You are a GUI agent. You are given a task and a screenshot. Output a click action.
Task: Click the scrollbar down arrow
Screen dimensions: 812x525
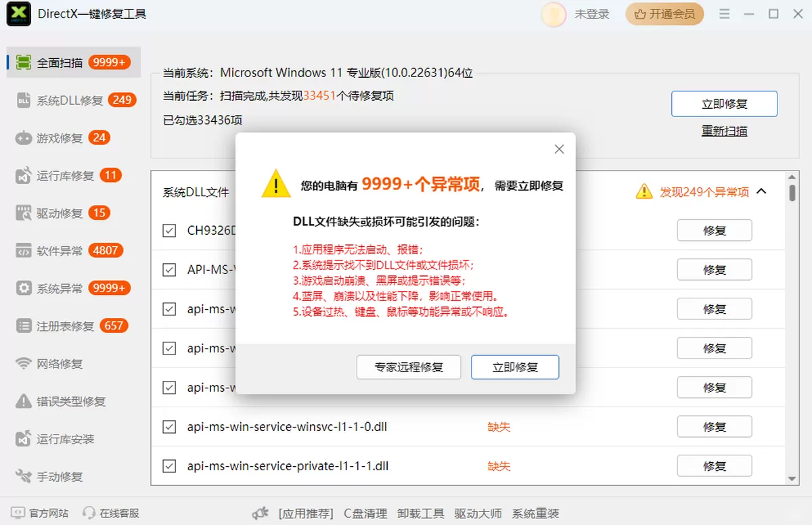[792, 479]
